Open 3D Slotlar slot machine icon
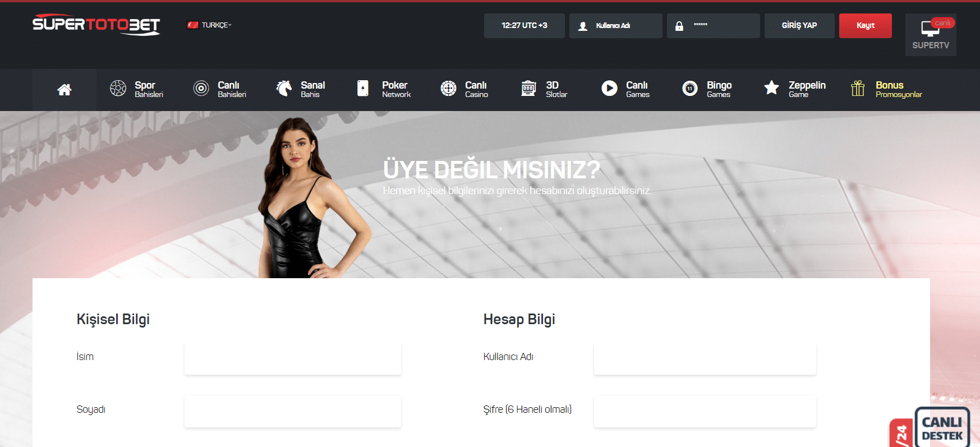The height and width of the screenshot is (447, 980). (528, 89)
